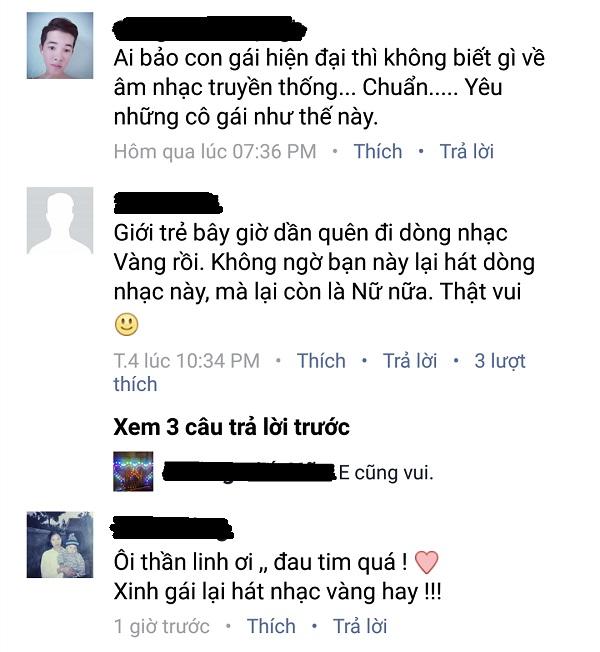
Task: Click the 1 giờ trước timestamp
Action: [162, 626]
